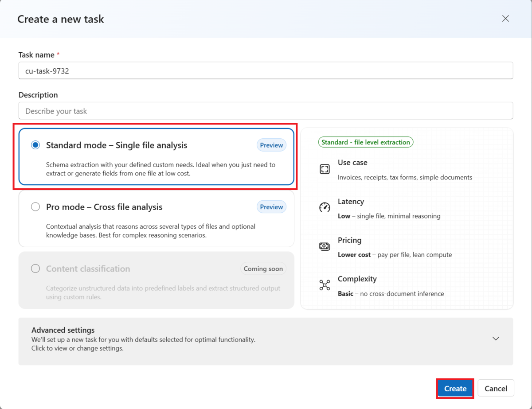Expand the Advanced settings chevron
532x409 pixels.
(x=496, y=339)
